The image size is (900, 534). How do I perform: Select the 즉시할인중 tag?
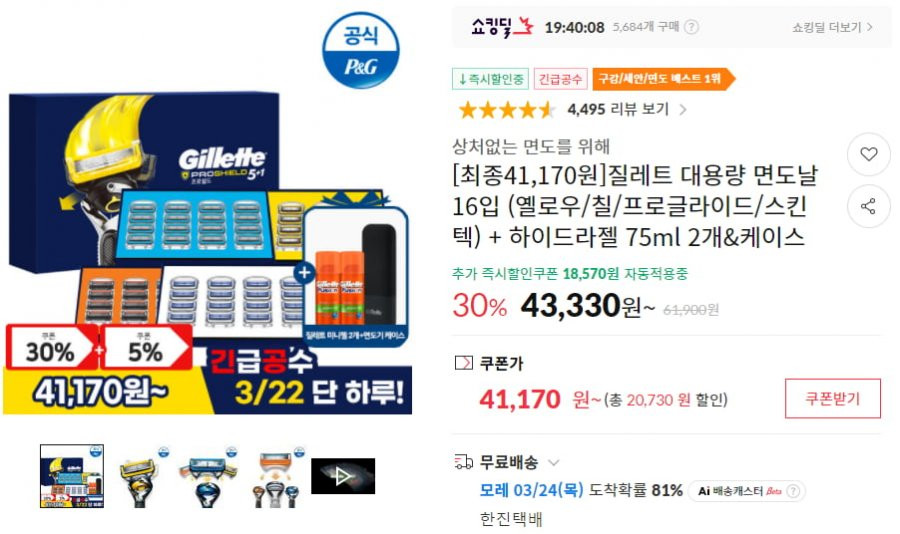[491, 79]
